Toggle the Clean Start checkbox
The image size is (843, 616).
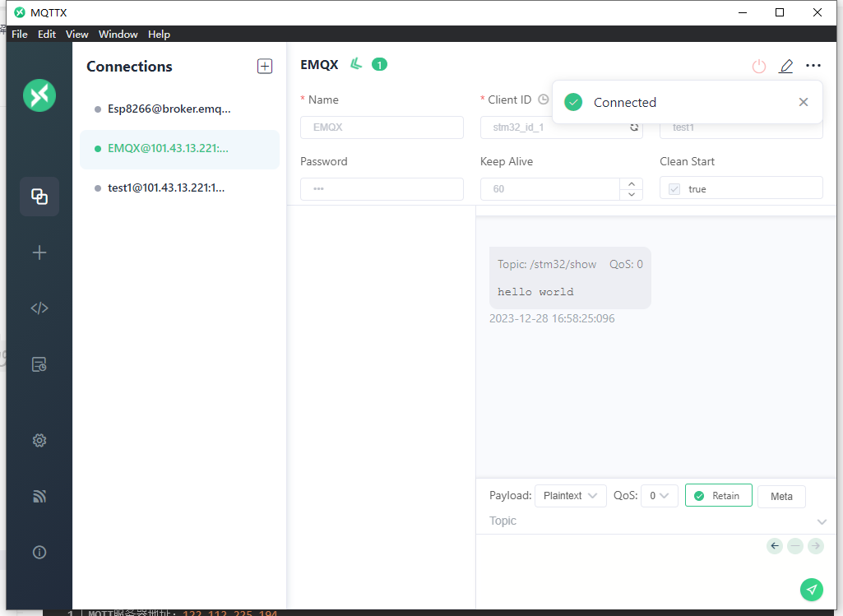[674, 189]
